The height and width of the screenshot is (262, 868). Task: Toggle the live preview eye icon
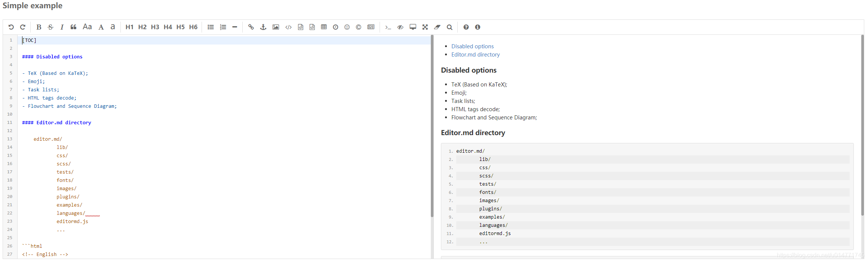coord(400,27)
